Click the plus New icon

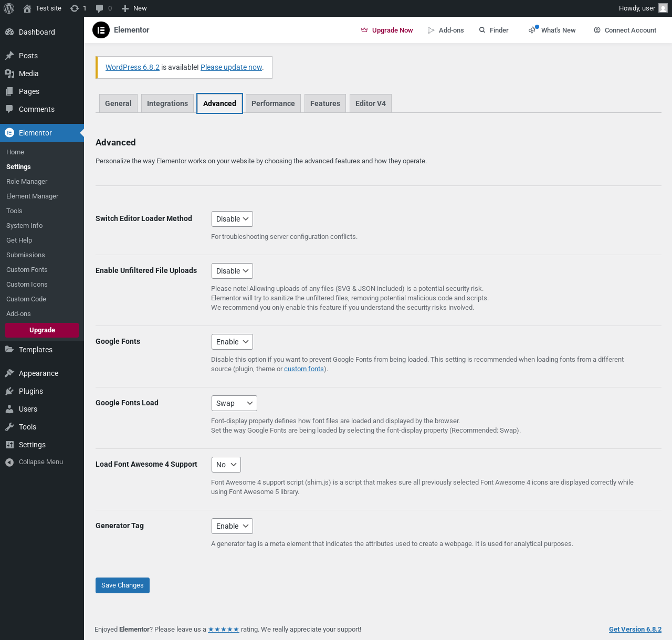(125, 8)
